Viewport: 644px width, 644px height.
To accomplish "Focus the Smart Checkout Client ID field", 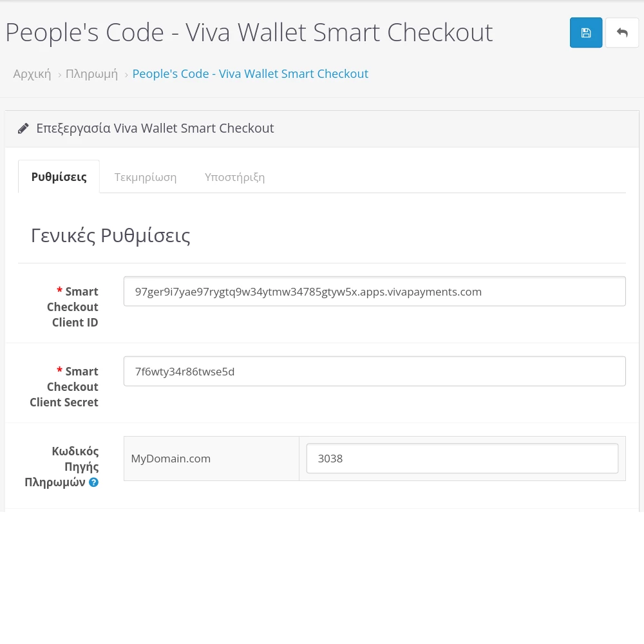I will pyautogui.click(x=374, y=292).
